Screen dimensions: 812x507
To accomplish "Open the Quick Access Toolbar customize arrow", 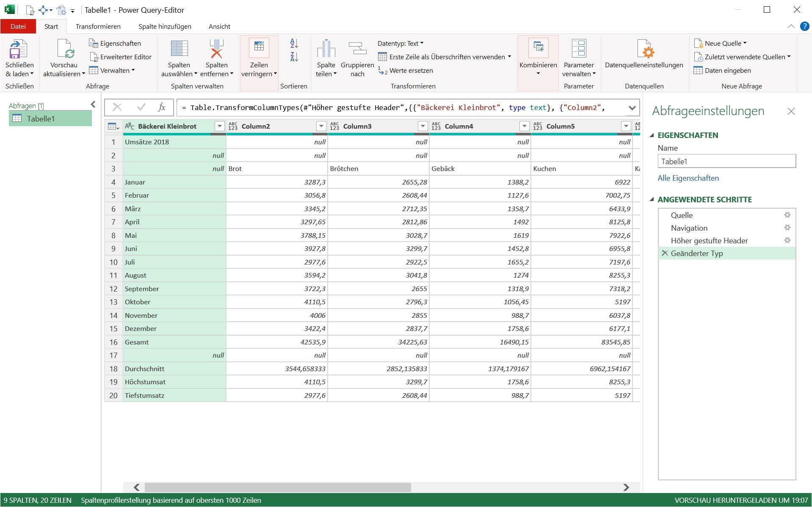I will point(72,11).
